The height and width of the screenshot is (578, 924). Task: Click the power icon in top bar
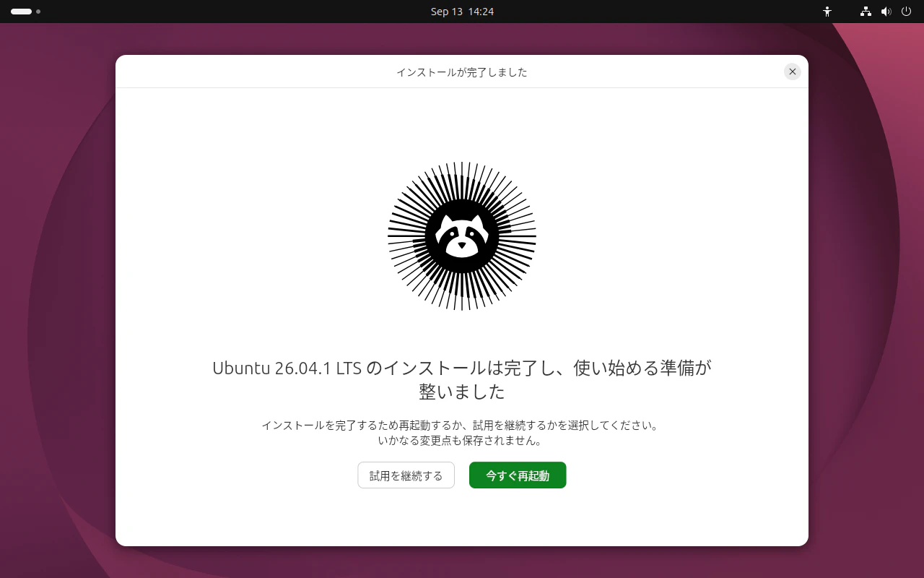coord(907,12)
